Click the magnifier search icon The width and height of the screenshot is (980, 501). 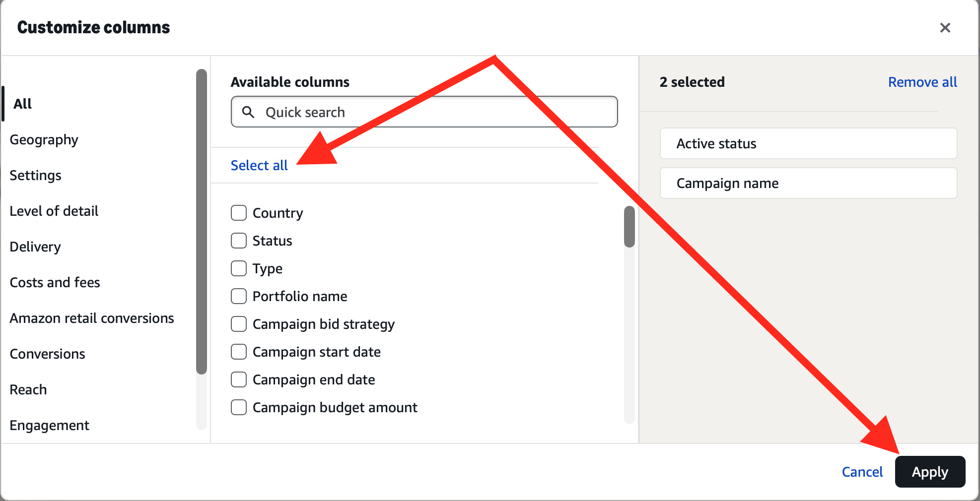coord(248,112)
